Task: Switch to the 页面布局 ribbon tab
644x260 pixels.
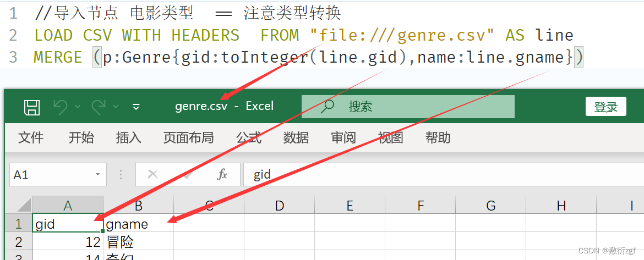Action: 188,138
